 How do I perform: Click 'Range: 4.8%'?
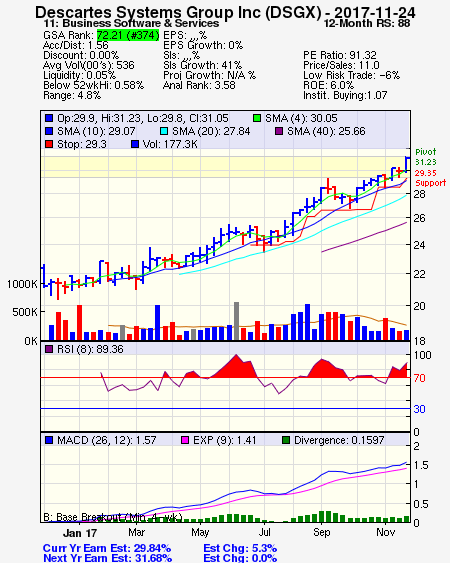72,96
